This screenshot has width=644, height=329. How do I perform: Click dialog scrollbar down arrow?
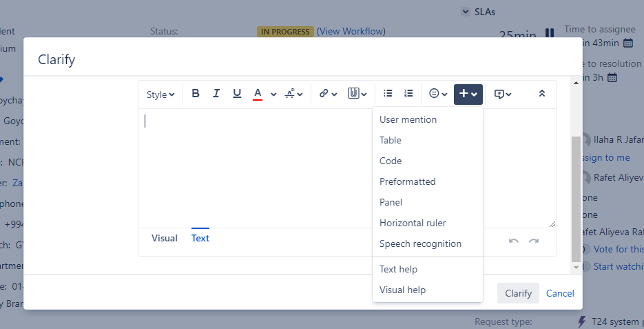pyautogui.click(x=576, y=268)
